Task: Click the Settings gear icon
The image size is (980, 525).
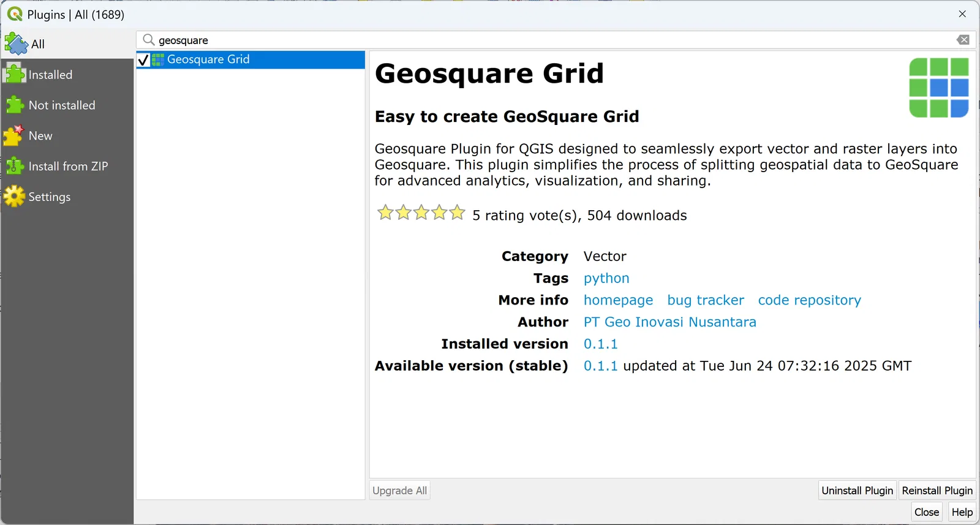Action: 14,197
